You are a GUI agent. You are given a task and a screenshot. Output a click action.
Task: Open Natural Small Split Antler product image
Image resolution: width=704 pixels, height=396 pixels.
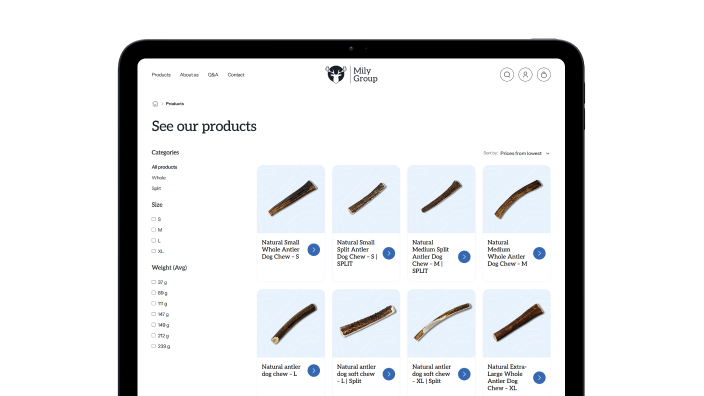coord(366,199)
